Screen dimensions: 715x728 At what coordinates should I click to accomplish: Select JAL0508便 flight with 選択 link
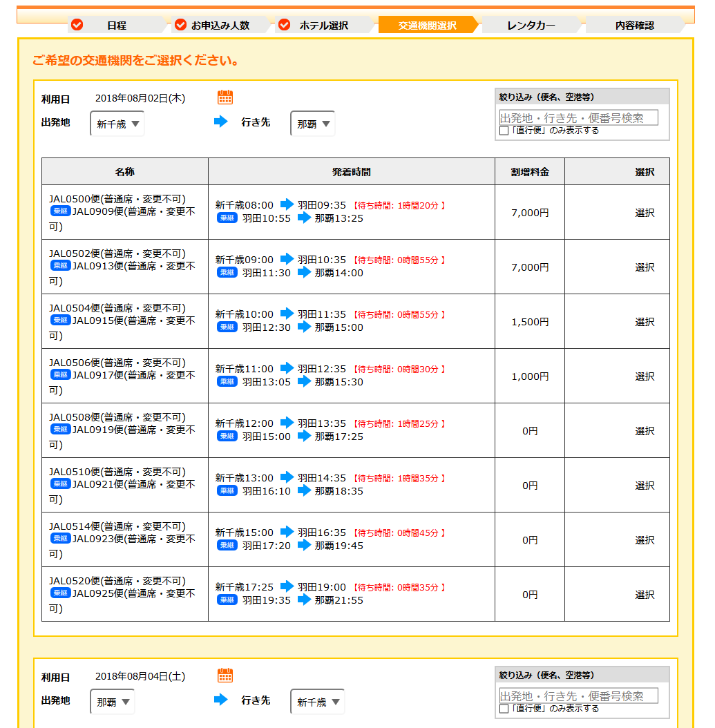tap(645, 431)
